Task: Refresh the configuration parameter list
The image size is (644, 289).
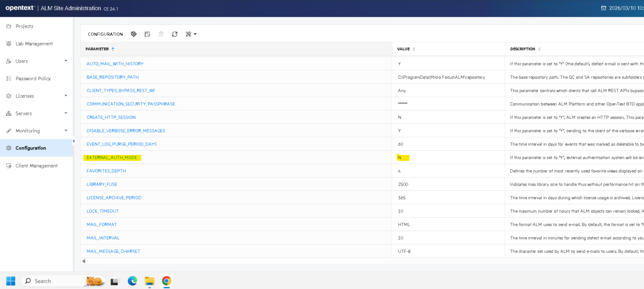Action: 175,34
